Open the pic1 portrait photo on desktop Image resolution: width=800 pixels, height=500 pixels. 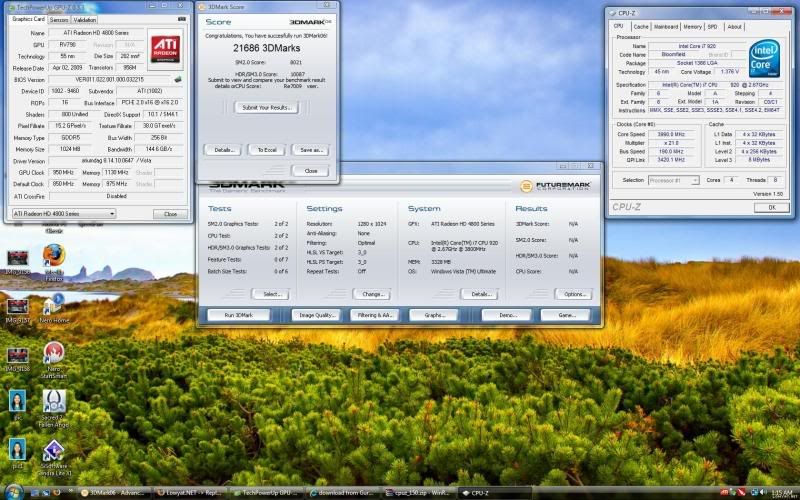[x=17, y=453]
